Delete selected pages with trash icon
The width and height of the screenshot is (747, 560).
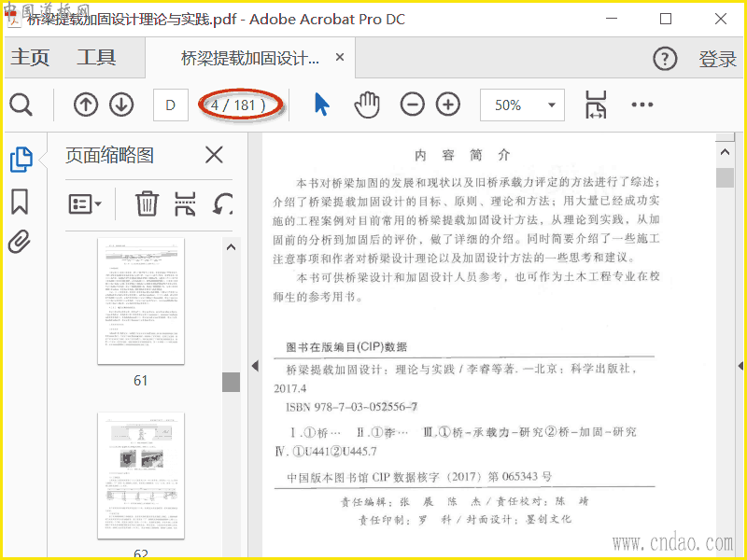click(x=147, y=203)
